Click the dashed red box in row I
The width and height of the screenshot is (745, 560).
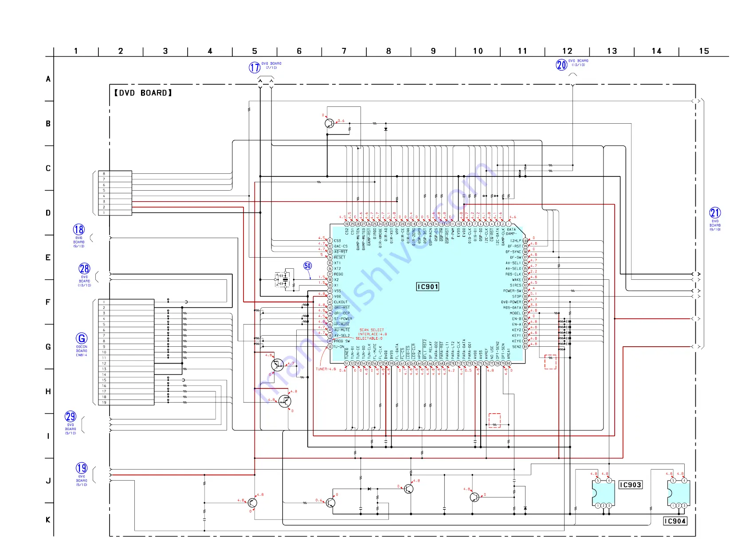coord(494,420)
